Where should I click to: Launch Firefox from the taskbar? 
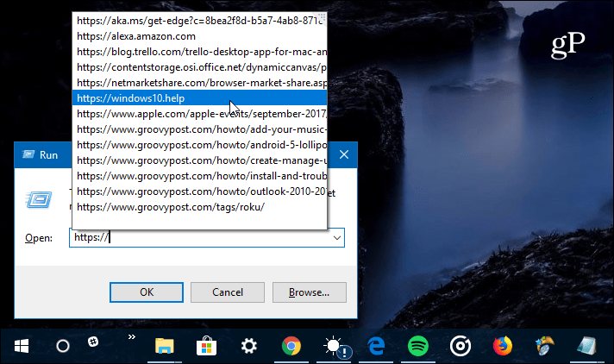[x=503, y=347]
